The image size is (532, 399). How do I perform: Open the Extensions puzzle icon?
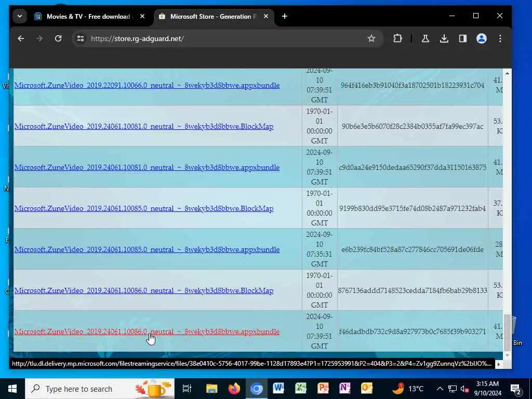pyautogui.click(x=397, y=38)
